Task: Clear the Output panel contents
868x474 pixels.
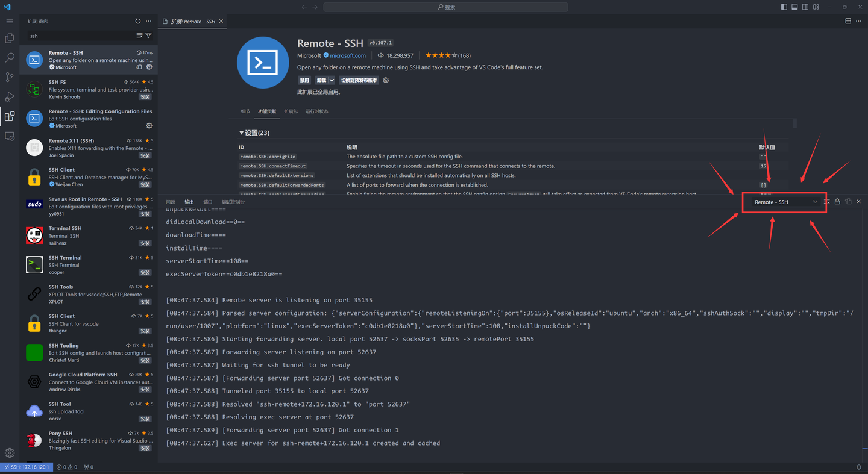Action: tap(827, 202)
